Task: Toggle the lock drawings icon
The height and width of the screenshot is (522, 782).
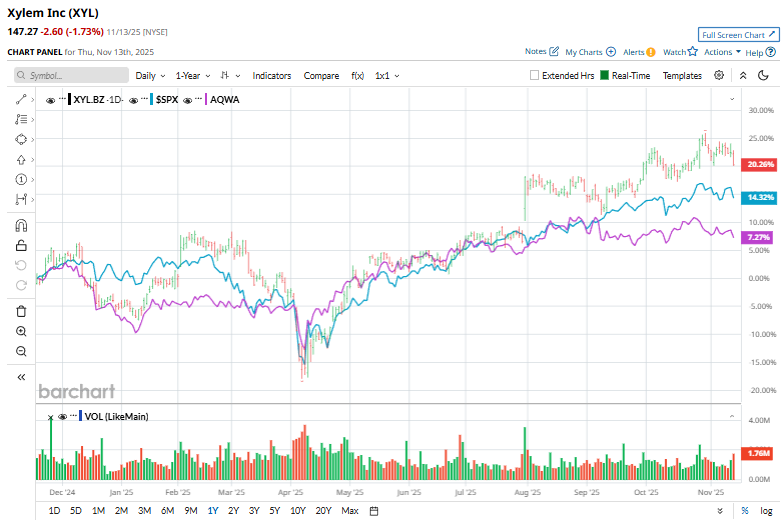Action: [21, 245]
